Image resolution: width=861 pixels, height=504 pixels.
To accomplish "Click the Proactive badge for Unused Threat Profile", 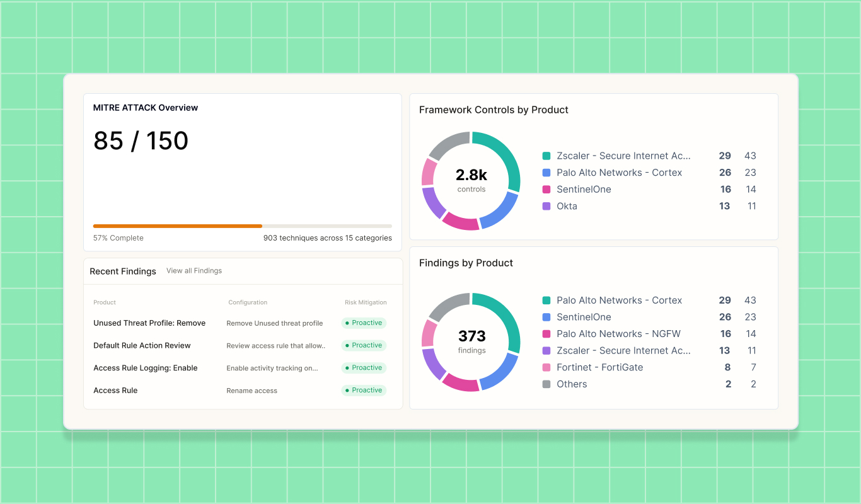I will pyautogui.click(x=364, y=323).
